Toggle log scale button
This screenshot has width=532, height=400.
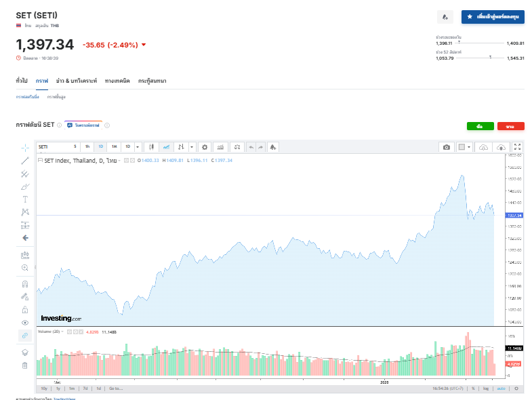point(486,388)
